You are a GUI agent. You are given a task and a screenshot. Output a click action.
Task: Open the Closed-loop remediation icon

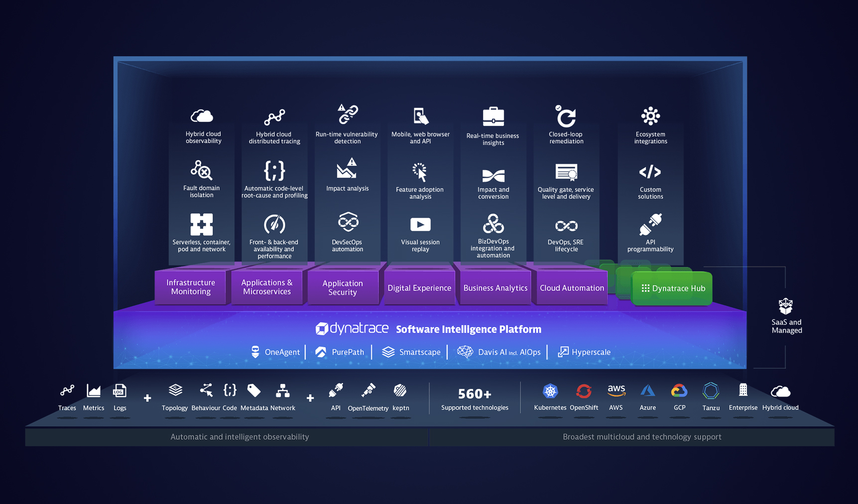click(566, 116)
